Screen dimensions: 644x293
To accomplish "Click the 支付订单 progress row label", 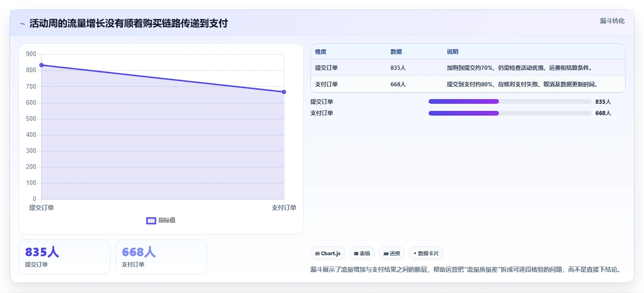I will [x=322, y=113].
